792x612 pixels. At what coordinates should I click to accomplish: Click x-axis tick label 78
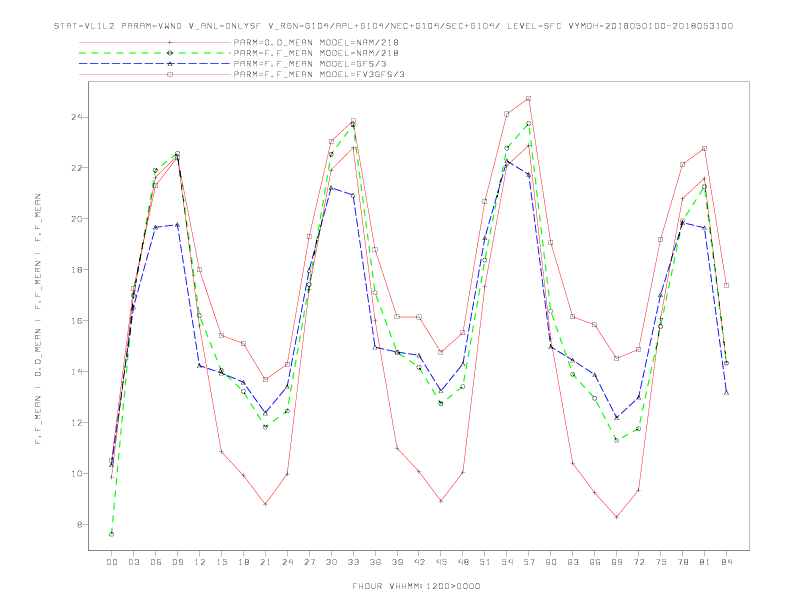[682, 562]
